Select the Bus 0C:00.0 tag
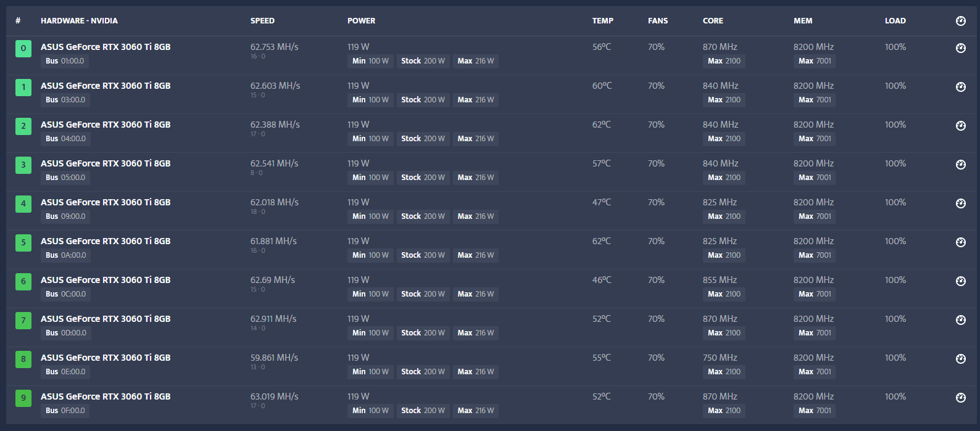 pos(65,294)
